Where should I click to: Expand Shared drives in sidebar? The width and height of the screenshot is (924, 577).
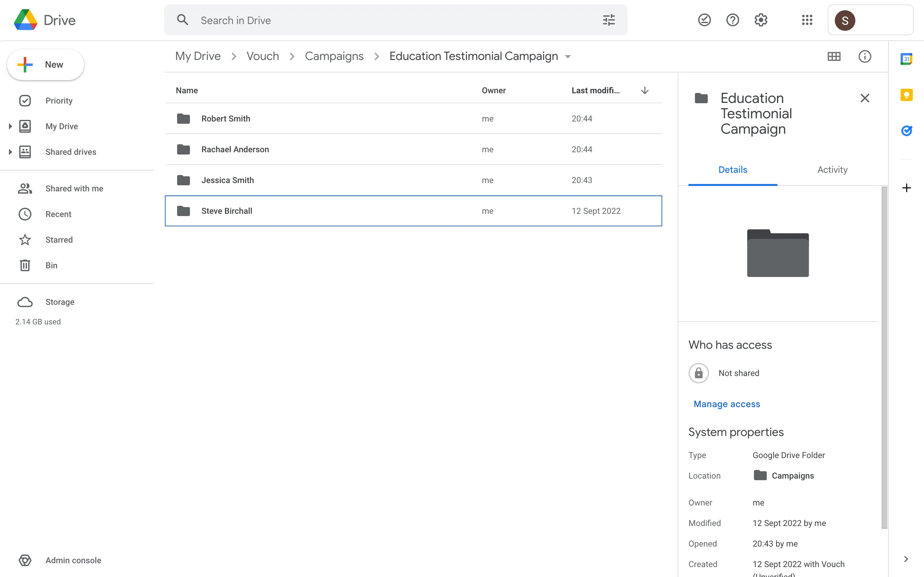coord(10,152)
